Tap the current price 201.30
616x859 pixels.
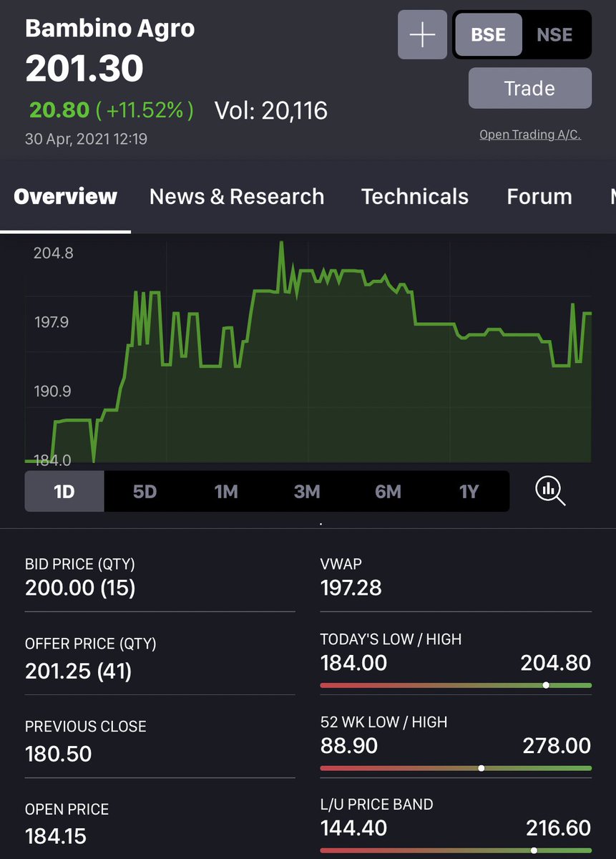(84, 69)
